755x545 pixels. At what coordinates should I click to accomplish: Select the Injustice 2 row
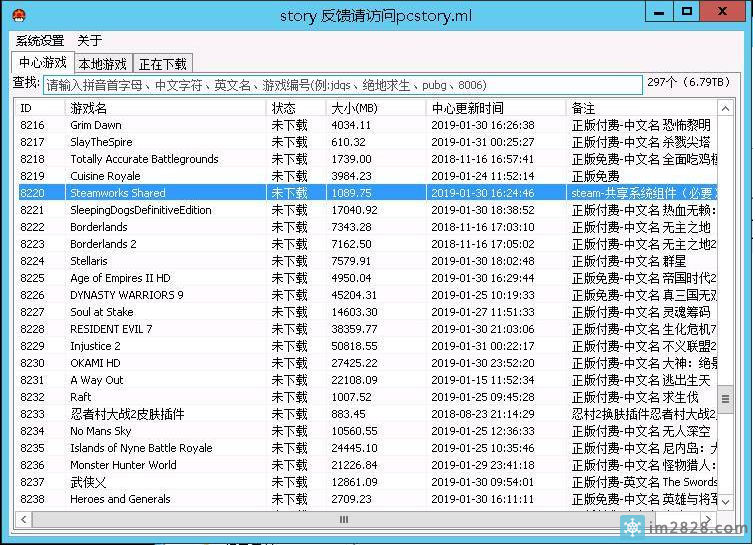coord(367,346)
